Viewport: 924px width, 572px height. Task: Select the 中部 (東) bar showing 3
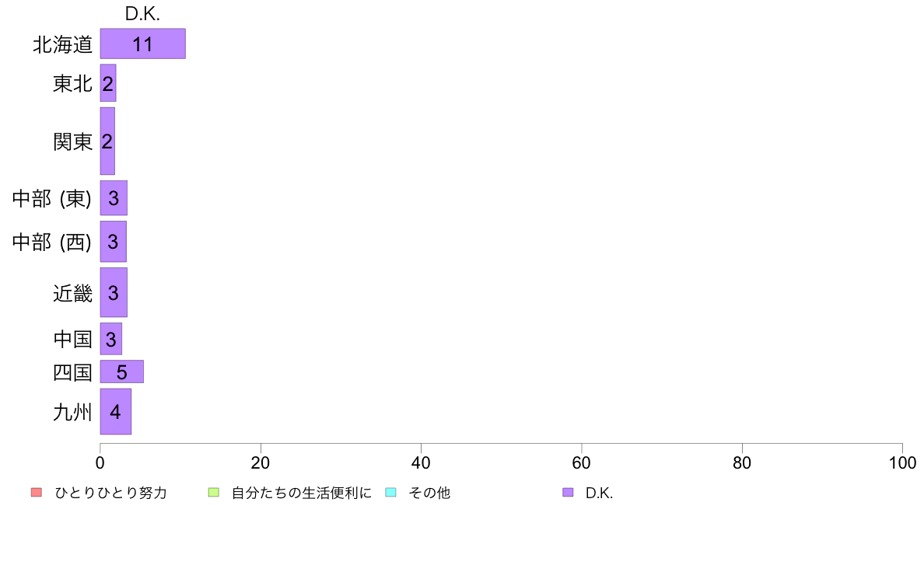pyautogui.click(x=114, y=198)
